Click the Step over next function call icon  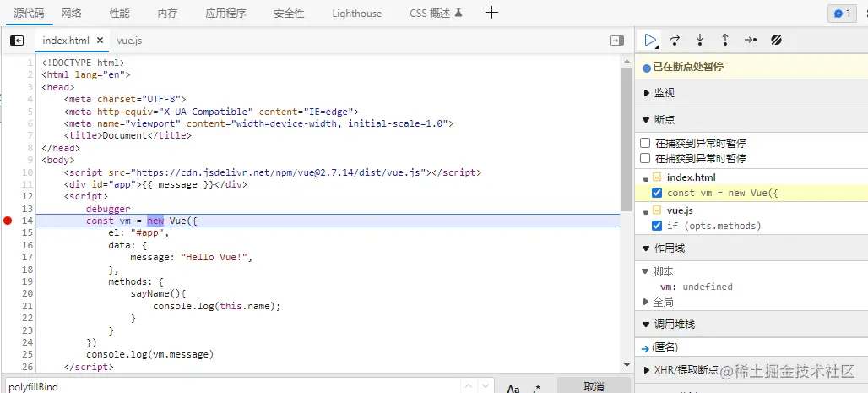[675, 40]
